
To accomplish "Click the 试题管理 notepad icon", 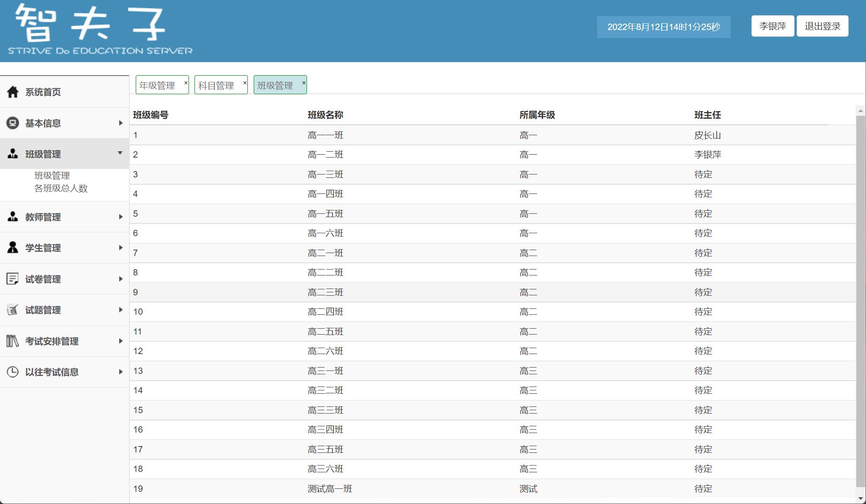I will coord(13,310).
